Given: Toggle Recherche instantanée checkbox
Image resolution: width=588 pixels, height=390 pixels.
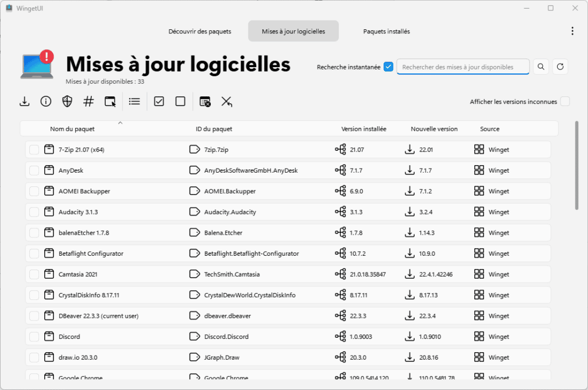Looking at the screenshot, I should (x=389, y=67).
